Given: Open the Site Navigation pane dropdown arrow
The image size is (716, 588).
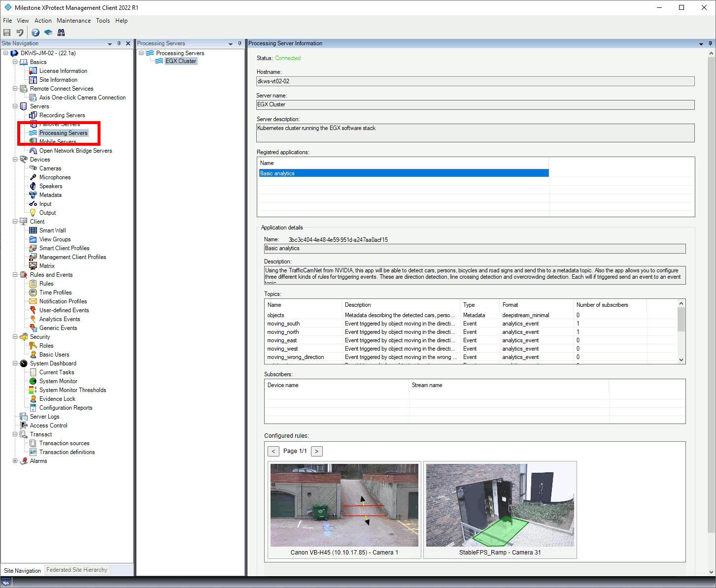Looking at the screenshot, I should [109, 43].
